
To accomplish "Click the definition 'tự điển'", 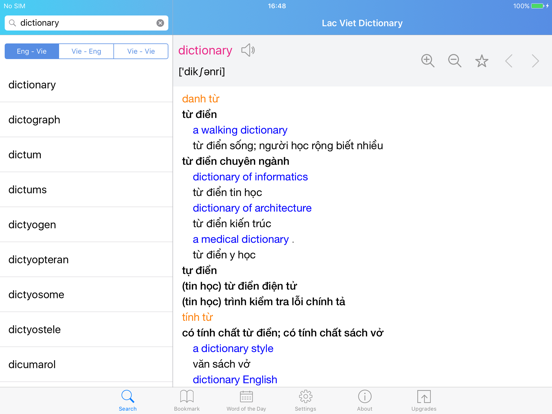I will [199, 270].
